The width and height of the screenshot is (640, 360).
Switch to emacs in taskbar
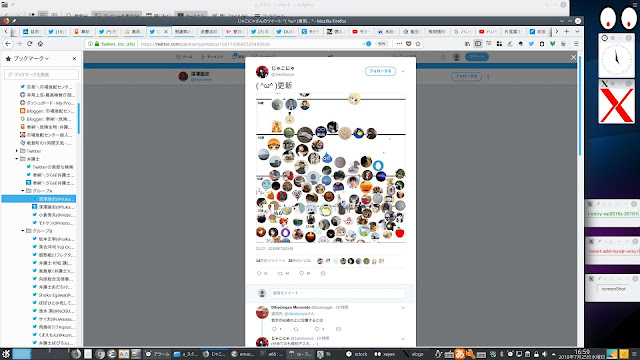(x=243, y=354)
